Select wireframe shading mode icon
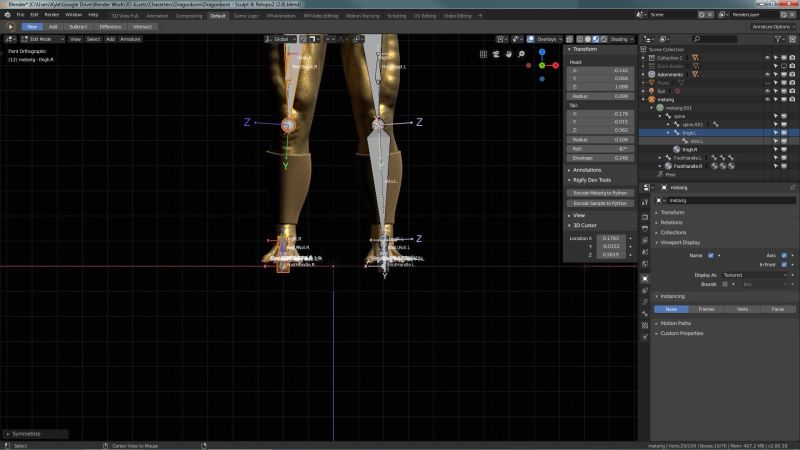Image resolution: width=800 pixels, height=450 pixels. click(580, 39)
